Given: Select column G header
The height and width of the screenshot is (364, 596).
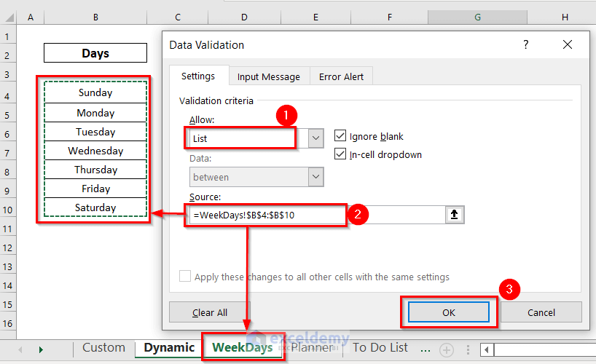Looking at the screenshot, I should pos(477,17).
